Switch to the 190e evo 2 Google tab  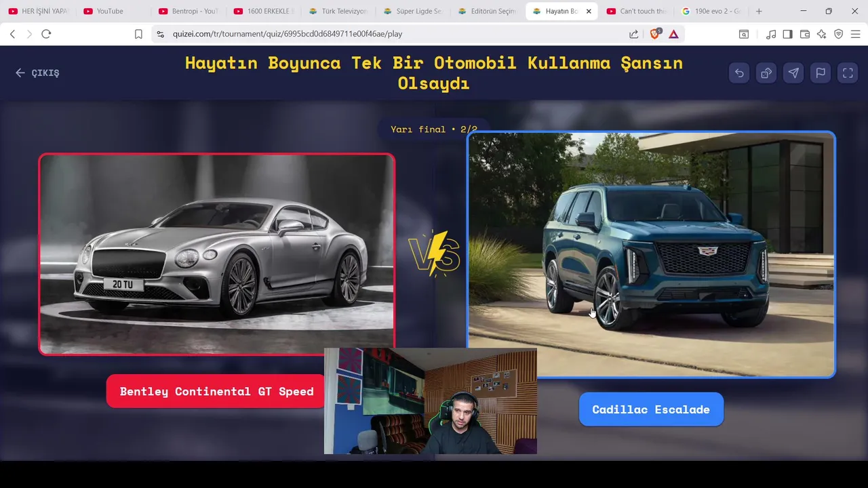coord(711,11)
